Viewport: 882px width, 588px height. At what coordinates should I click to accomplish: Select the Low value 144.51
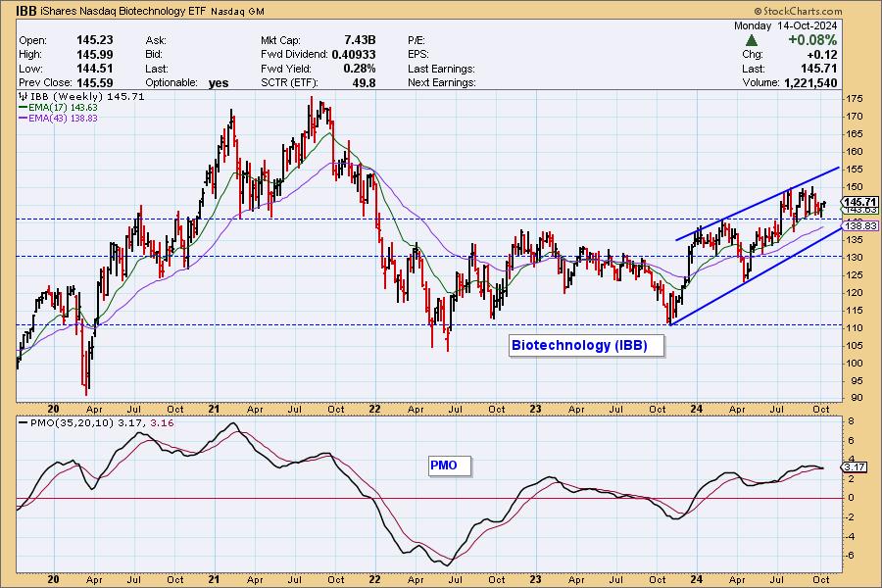point(95,69)
